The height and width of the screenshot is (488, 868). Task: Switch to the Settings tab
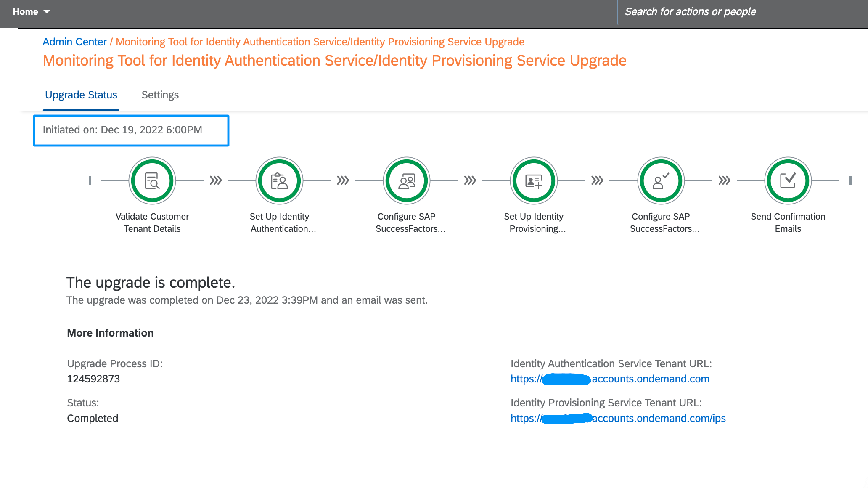click(160, 95)
